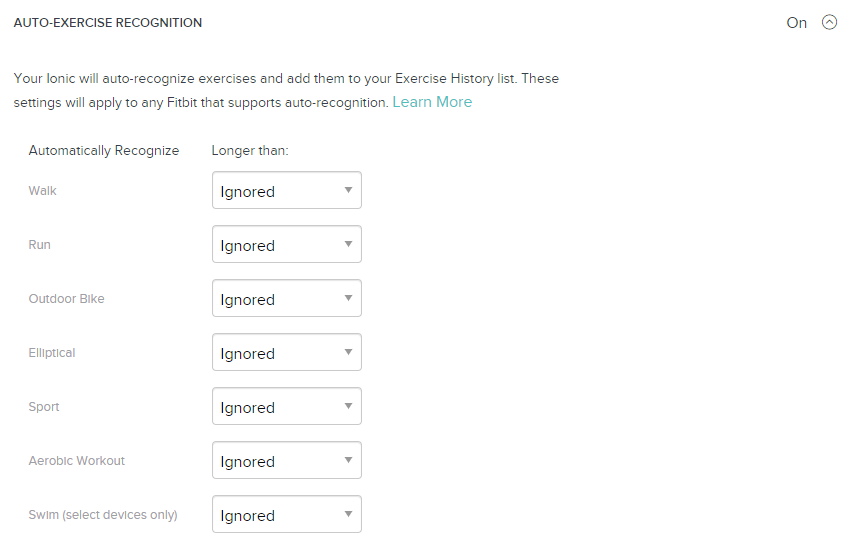860x544 pixels.
Task: Click the arrow in Aerobic Workout dropdown
Action: pyautogui.click(x=348, y=460)
